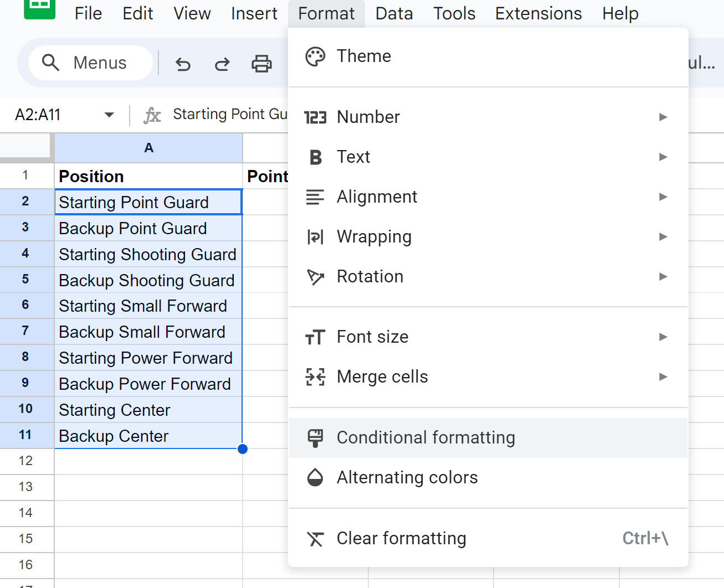The image size is (724, 588).
Task: Click cell Starting Power Forward
Action: click(x=148, y=358)
